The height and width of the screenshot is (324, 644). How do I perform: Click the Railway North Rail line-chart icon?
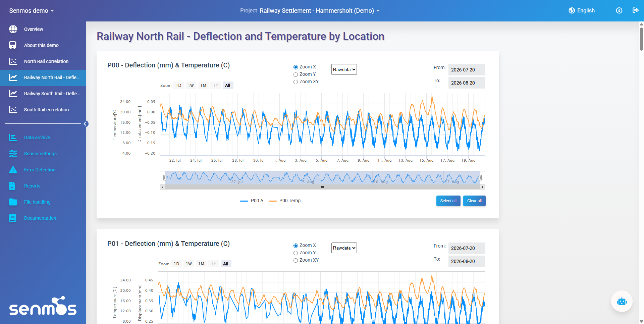pos(13,77)
